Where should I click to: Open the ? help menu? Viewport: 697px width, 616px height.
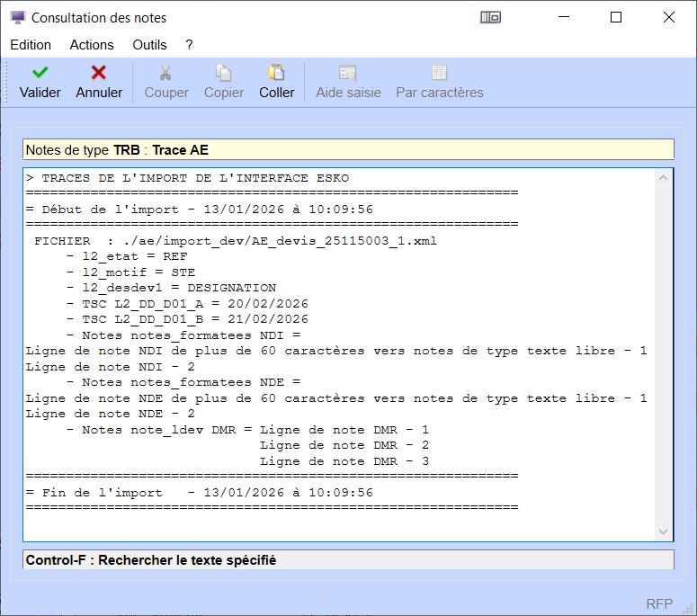[x=189, y=45]
